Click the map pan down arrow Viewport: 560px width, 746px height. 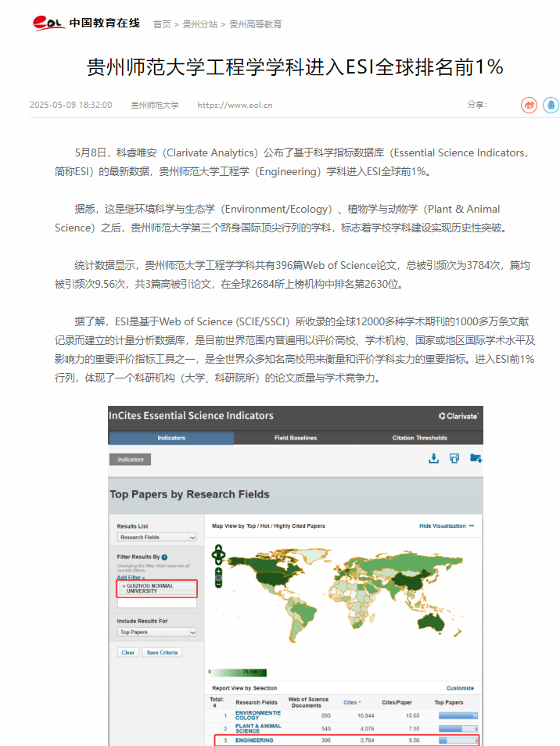coord(218,562)
